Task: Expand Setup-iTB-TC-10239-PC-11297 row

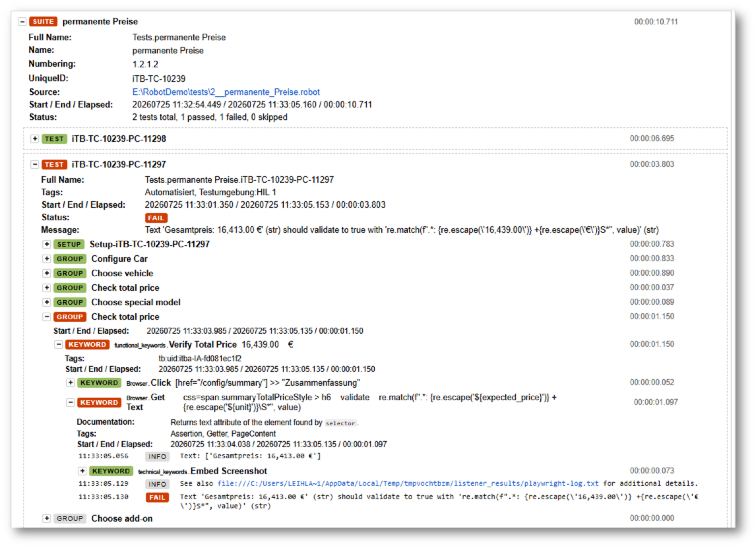Action: tap(47, 244)
